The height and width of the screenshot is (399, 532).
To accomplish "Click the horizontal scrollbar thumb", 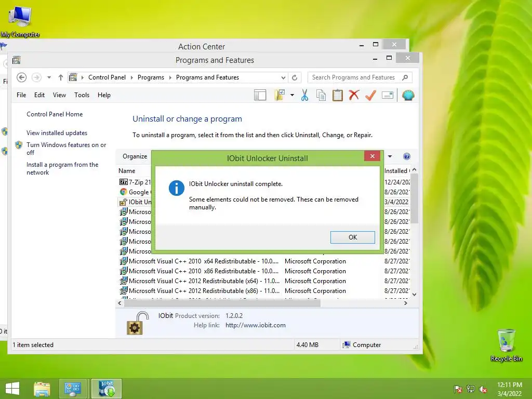I will click(222, 303).
